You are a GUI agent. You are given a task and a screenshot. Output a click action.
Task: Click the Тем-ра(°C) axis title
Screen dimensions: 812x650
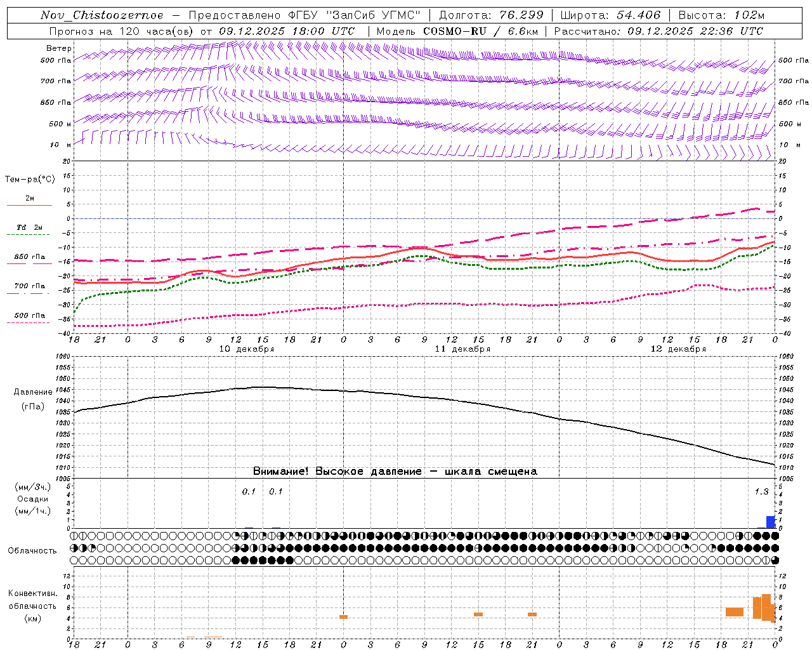30,180
